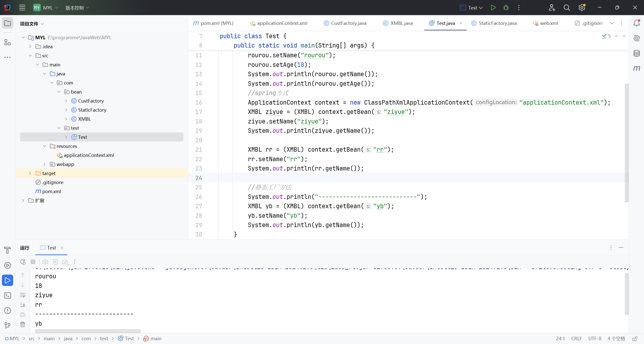The height and width of the screenshot is (344, 644).
Task: Open the Maven tool window icon
Action: pyautogui.click(x=636, y=68)
